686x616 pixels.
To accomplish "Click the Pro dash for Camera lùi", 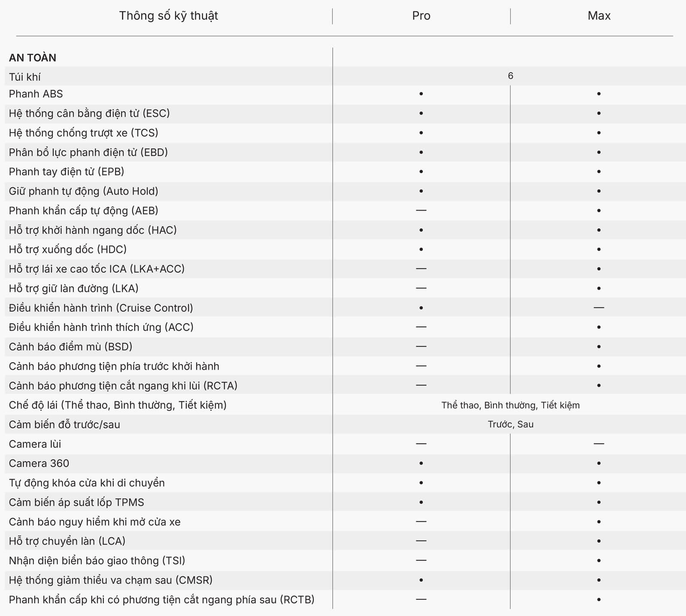I will point(421,444).
